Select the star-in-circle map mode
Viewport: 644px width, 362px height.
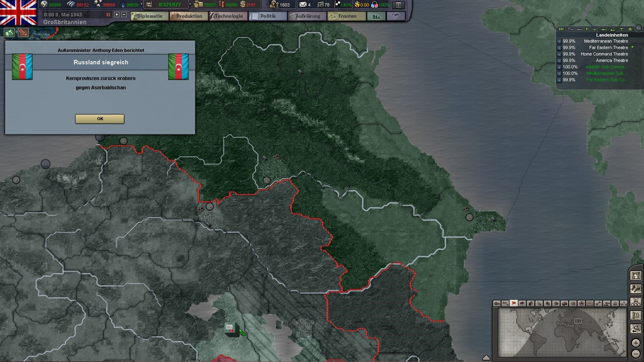[582, 303]
